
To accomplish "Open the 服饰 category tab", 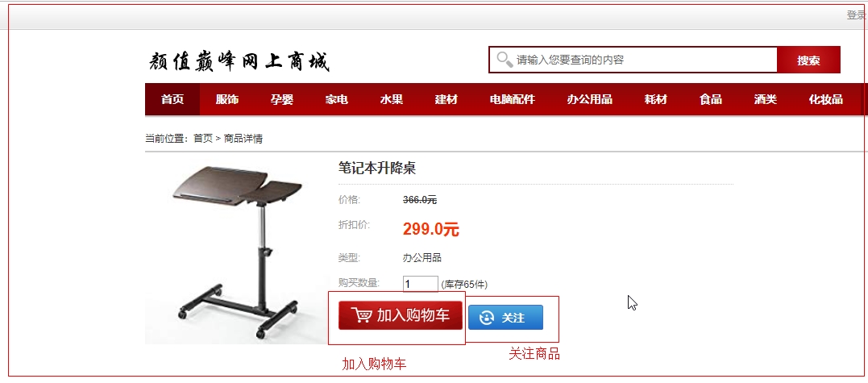I will tap(227, 100).
